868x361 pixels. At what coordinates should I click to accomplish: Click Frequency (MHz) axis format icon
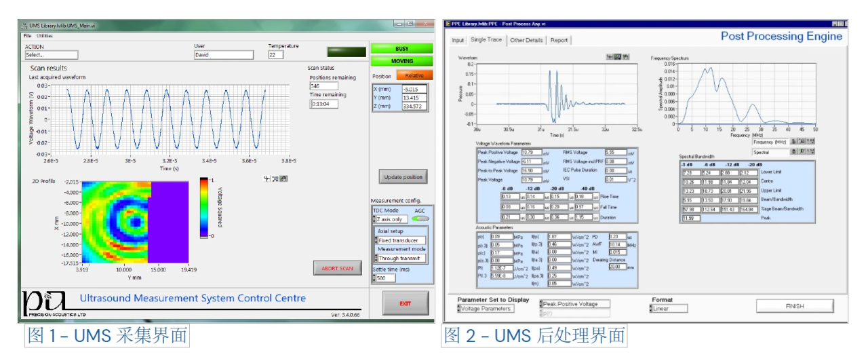coord(810,141)
